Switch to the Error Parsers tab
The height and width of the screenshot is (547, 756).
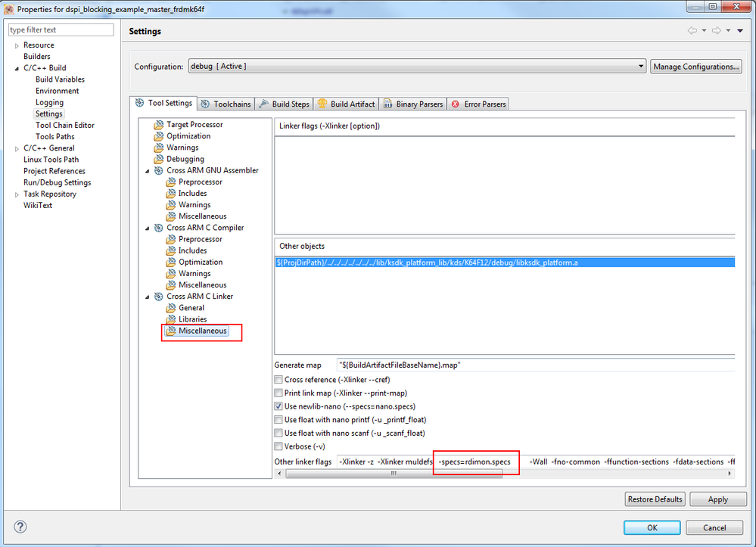[x=478, y=104]
